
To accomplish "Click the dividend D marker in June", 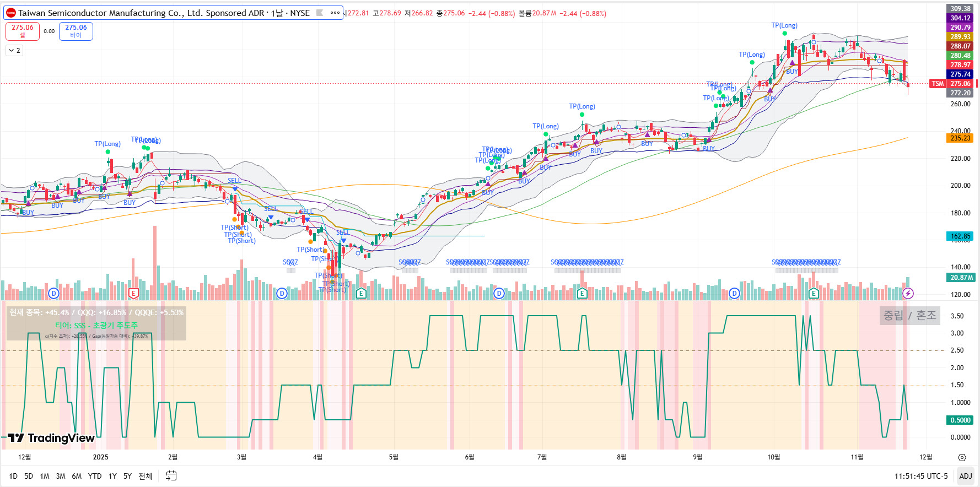I will [x=499, y=293].
